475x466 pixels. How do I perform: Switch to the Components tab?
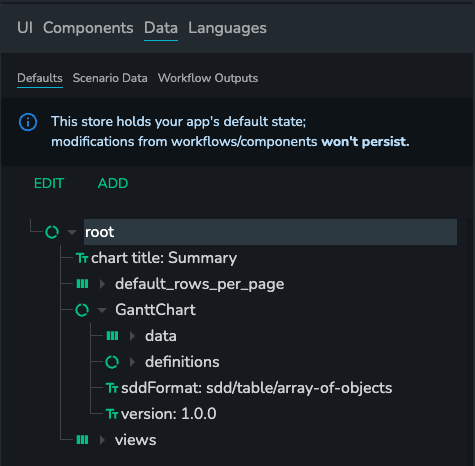coord(88,28)
